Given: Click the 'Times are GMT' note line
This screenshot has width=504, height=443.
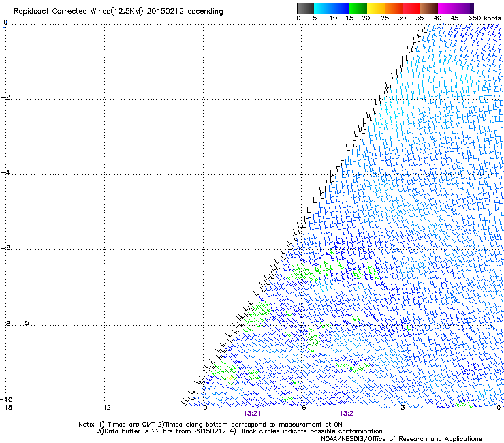Looking at the screenshot, I should pos(210,425).
